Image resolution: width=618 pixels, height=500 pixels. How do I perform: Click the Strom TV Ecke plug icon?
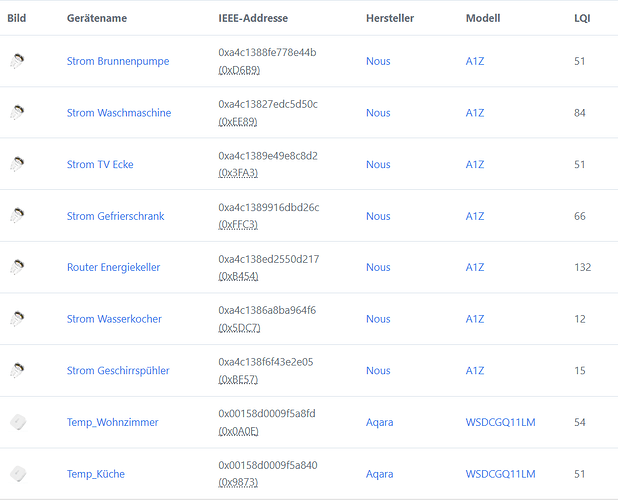[x=17, y=164]
